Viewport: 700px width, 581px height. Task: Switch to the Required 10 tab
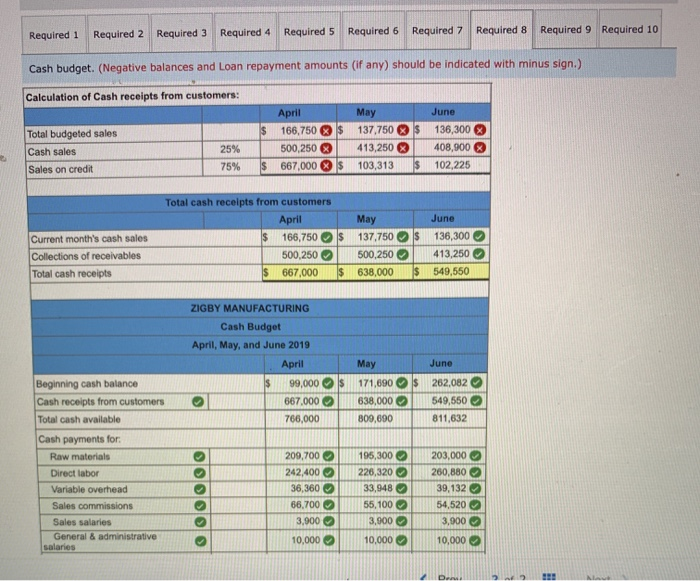point(629,29)
